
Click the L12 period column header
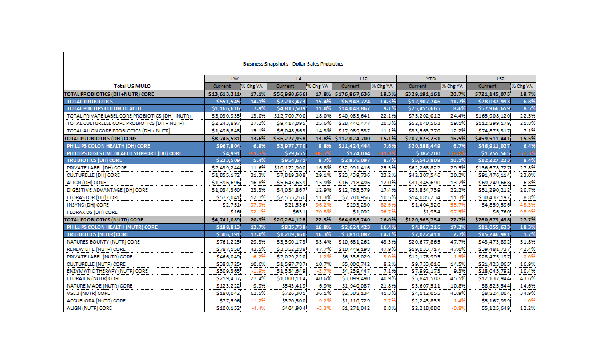tap(364, 78)
